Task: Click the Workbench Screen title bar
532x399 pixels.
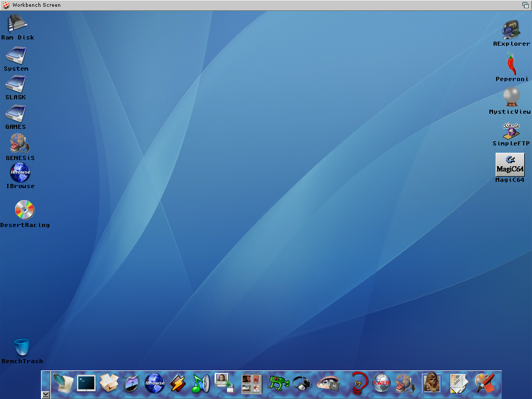Action: [x=260, y=5]
